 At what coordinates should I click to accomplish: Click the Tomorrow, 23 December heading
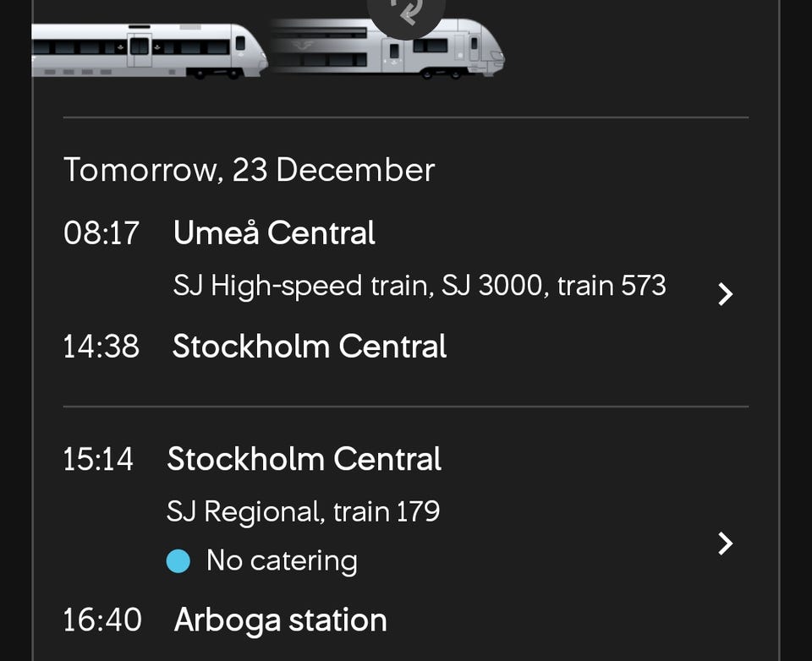(x=249, y=170)
